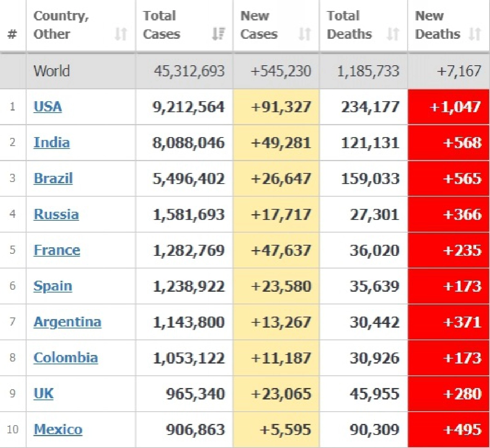
Task: Click the Total Cases header label
Action: click(x=161, y=25)
